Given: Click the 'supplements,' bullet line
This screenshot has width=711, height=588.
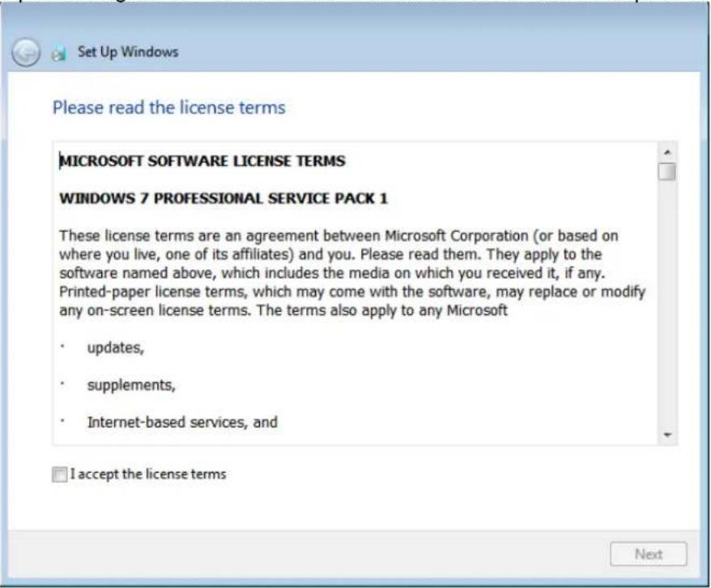Looking at the screenshot, I should [x=131, y=385].
